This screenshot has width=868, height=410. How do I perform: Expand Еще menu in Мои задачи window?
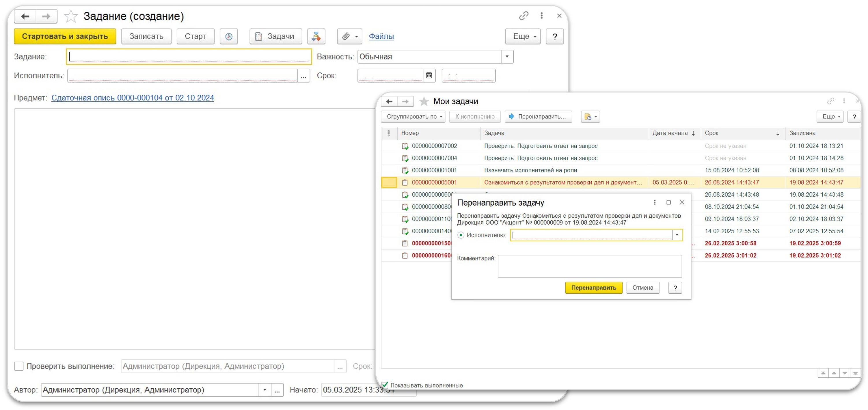830,117
